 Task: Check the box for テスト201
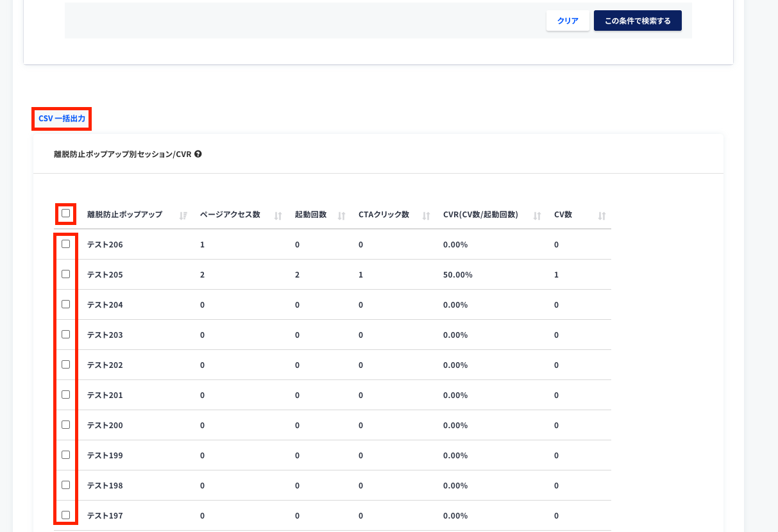[65, 394]
